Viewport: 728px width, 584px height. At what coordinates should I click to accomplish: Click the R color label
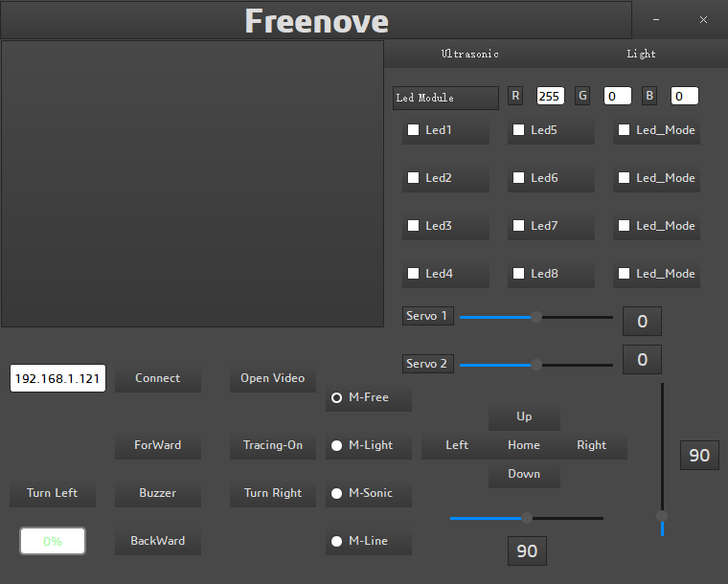click(x=515, y=96)
